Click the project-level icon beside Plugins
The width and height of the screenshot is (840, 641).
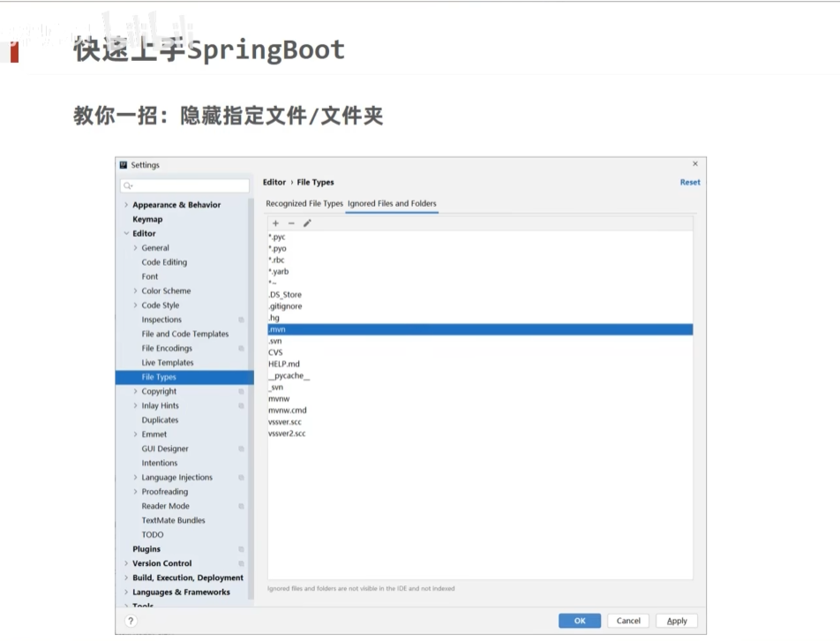(x=241, y=549)
